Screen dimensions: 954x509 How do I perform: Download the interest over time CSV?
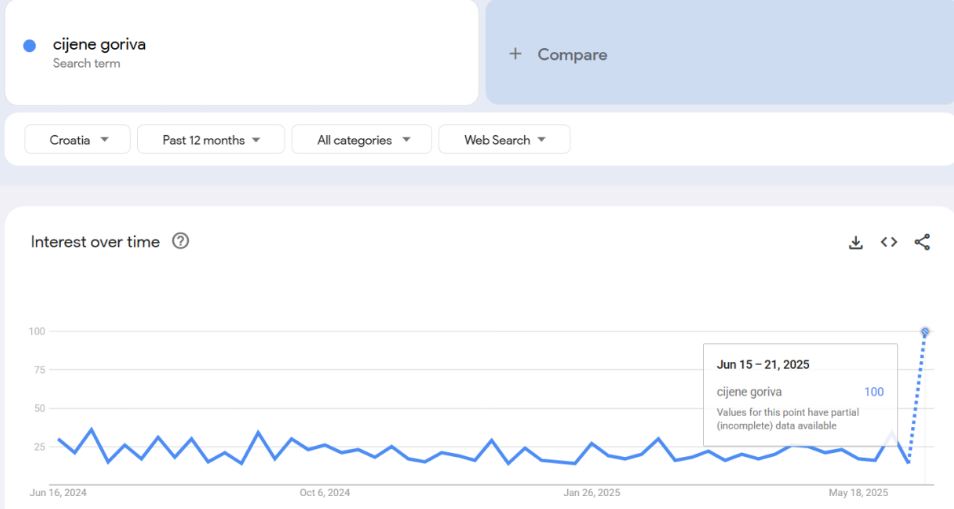click(x=855, y=242)
